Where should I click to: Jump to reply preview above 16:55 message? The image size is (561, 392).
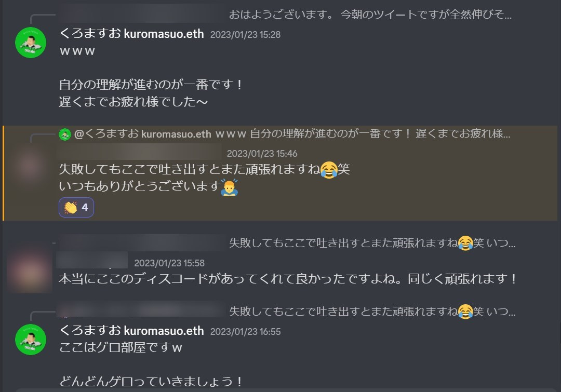pyautogui.click(x=372, y=312)
